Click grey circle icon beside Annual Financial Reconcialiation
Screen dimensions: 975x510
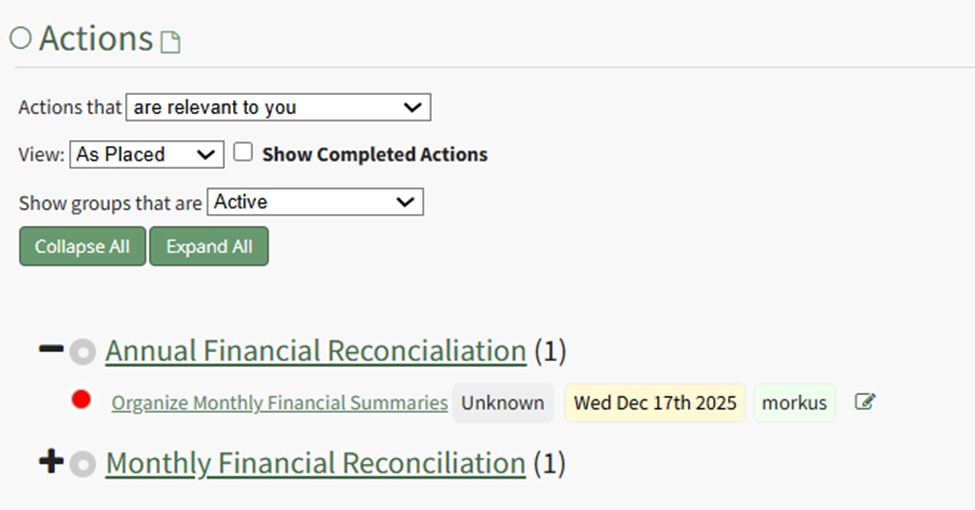click(83, 352)
